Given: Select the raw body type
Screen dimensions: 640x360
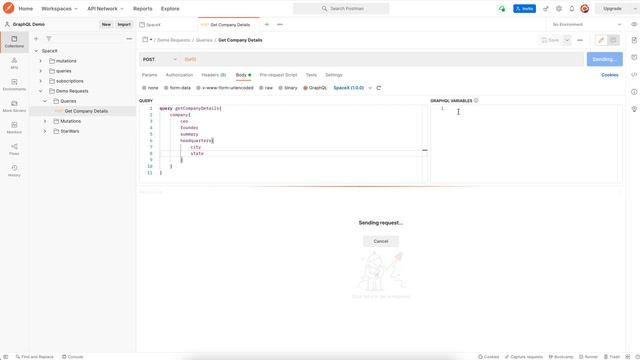Looking at the screenshot, I should pyautogui.click(x=266, y=88).
